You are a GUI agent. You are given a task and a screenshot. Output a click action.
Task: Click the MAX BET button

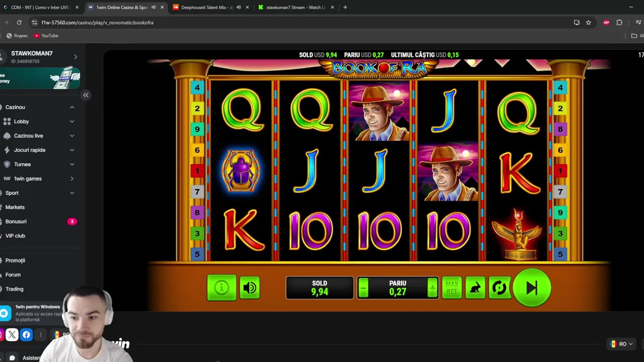pos(452,288)
